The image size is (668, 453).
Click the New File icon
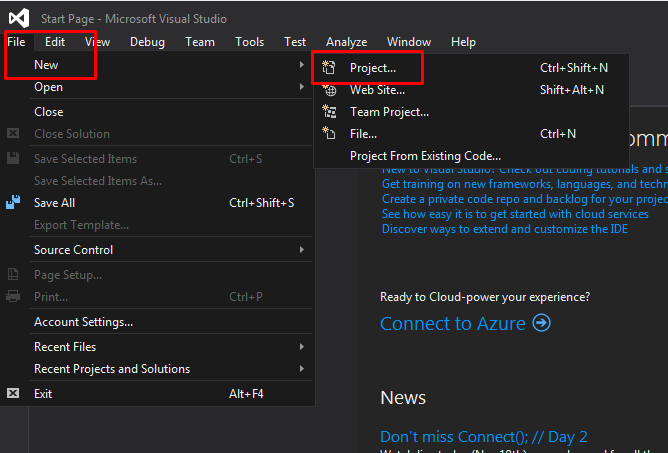coord(328,133)
